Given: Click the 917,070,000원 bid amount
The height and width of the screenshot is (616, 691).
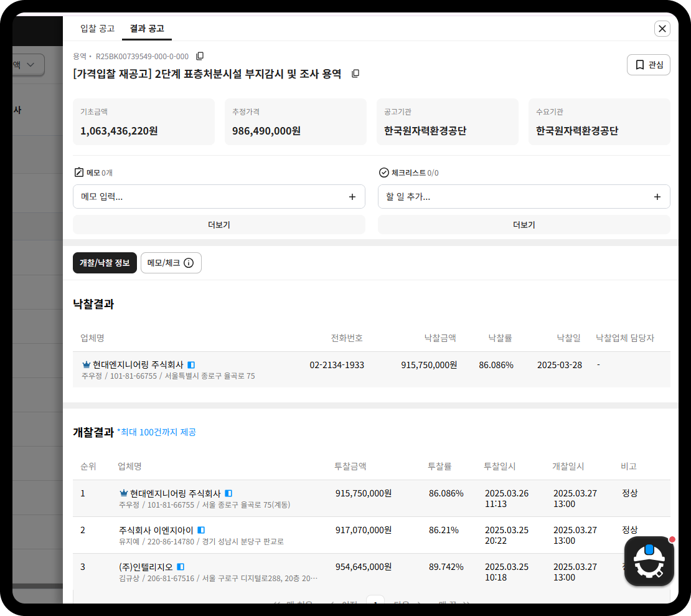Looking at the screenshot, I should click(364, 530).
